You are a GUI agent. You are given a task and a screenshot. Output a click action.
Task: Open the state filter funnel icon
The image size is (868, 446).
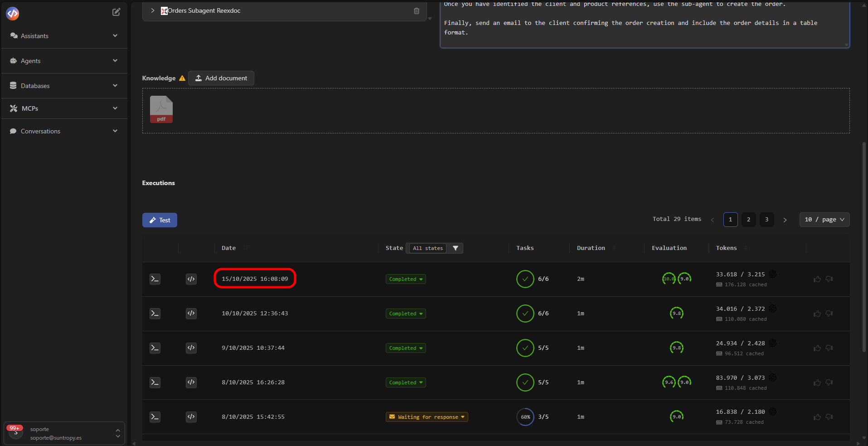pyautogui.click(x=456, y=248)
